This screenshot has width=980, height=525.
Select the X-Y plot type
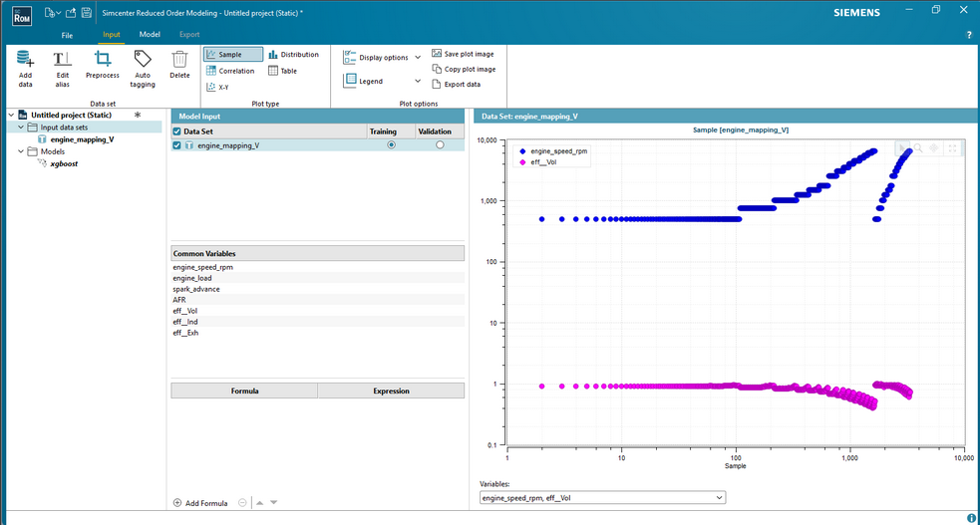coord(217,88)
